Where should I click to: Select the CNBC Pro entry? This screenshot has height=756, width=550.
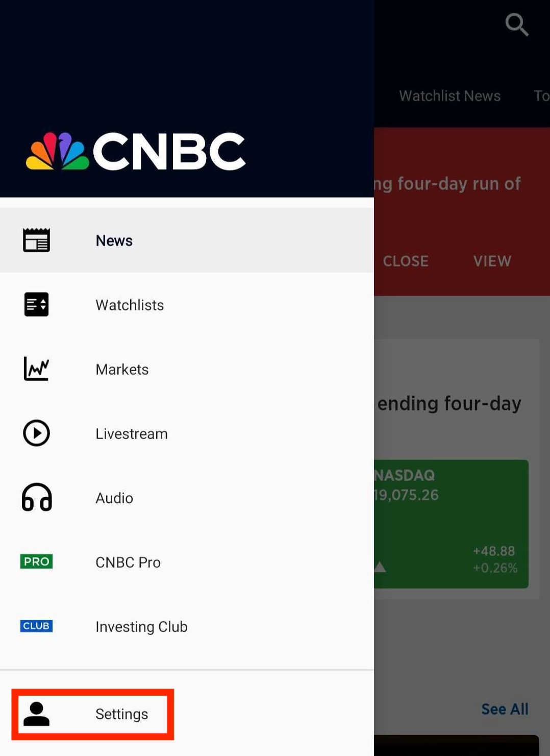pyautogui.click(x=128, y=562)
